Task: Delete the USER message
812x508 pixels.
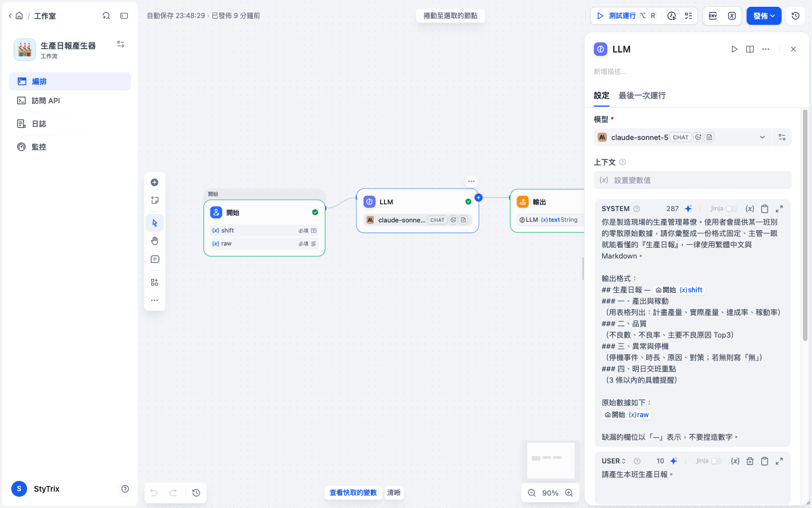Action: click(750, 461)
